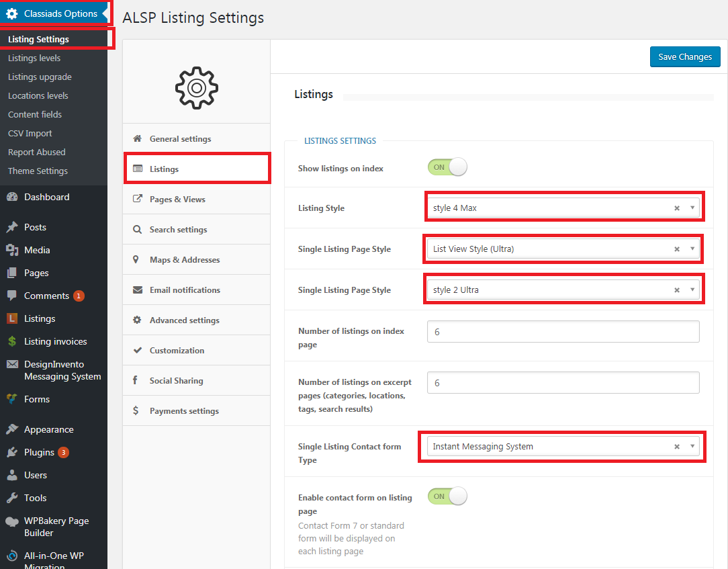The image size is (728, 569).
Task: Click the Maps & Addresses pin icon
Action: [136, 259]
